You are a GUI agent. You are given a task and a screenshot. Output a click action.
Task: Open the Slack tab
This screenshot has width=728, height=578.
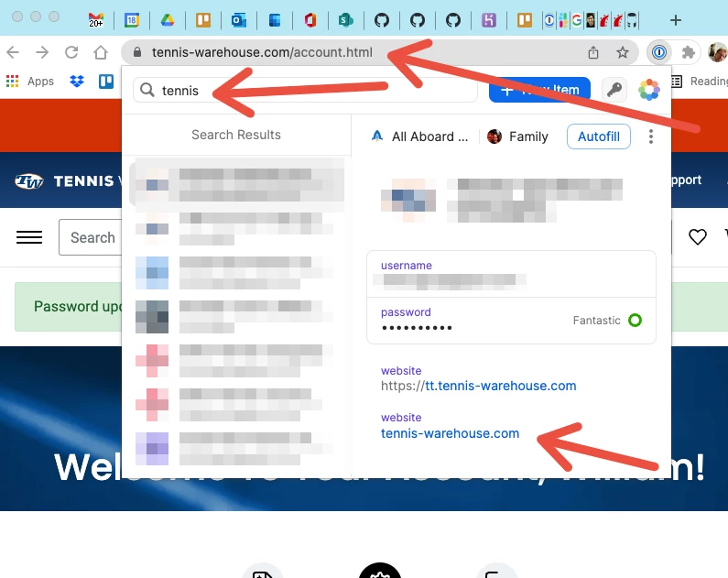coord(564,20)
